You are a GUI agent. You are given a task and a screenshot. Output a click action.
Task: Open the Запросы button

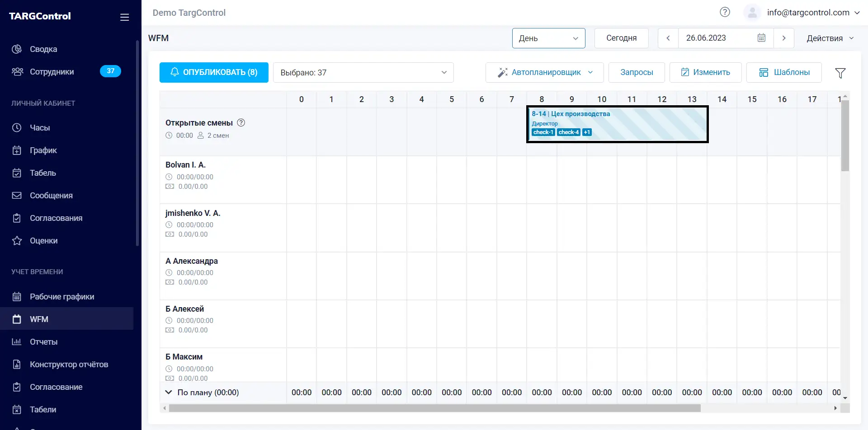point(637,72)
